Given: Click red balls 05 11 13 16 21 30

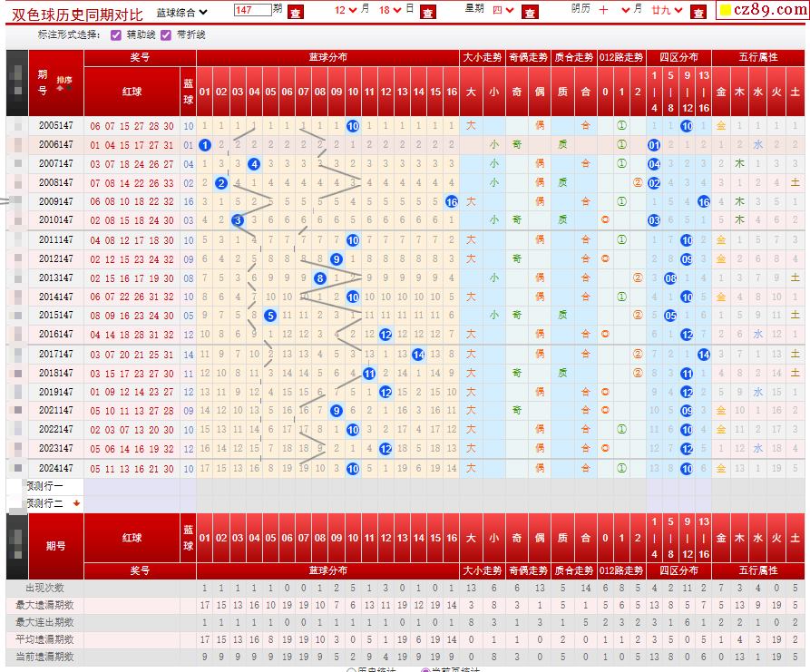Looking at the screenshot, I should (132, 469).
